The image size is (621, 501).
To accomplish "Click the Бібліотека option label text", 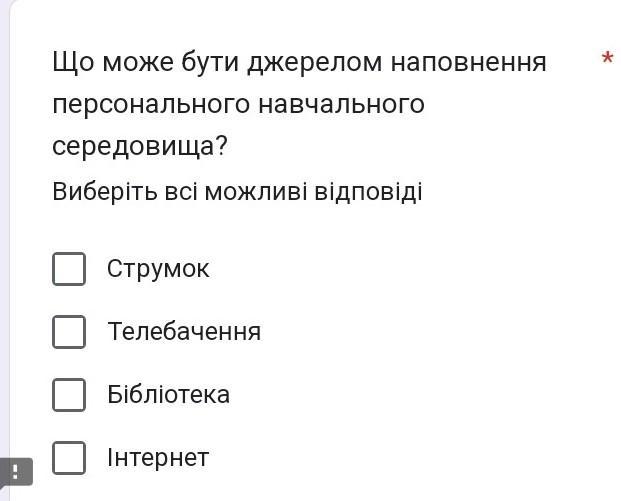I will (168, 394).
